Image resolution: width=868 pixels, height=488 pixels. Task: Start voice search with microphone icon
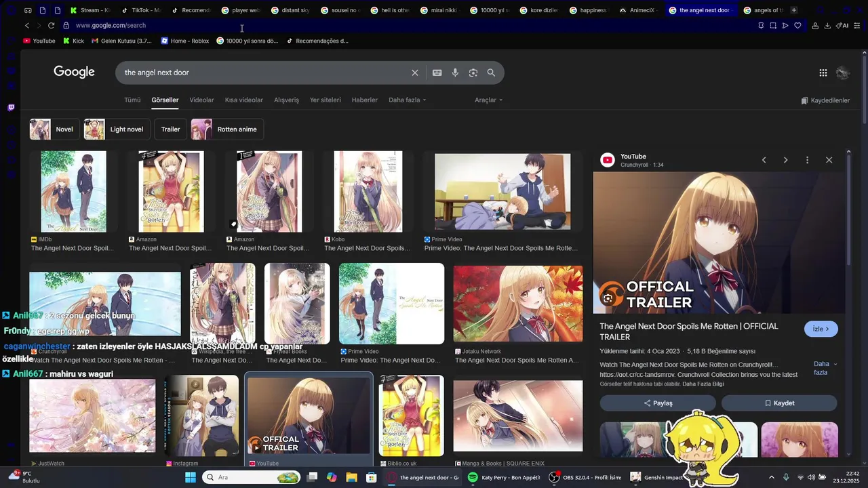click(x=455, y=73)
